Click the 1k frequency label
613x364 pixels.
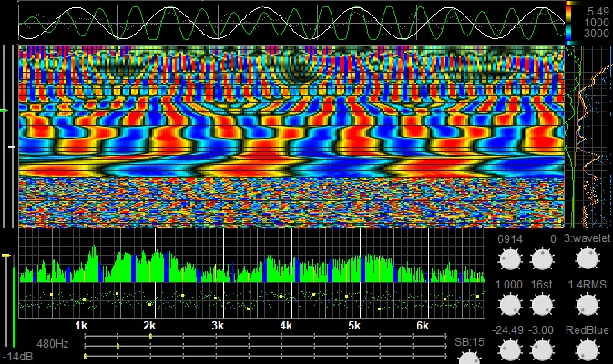coord(81,326)
